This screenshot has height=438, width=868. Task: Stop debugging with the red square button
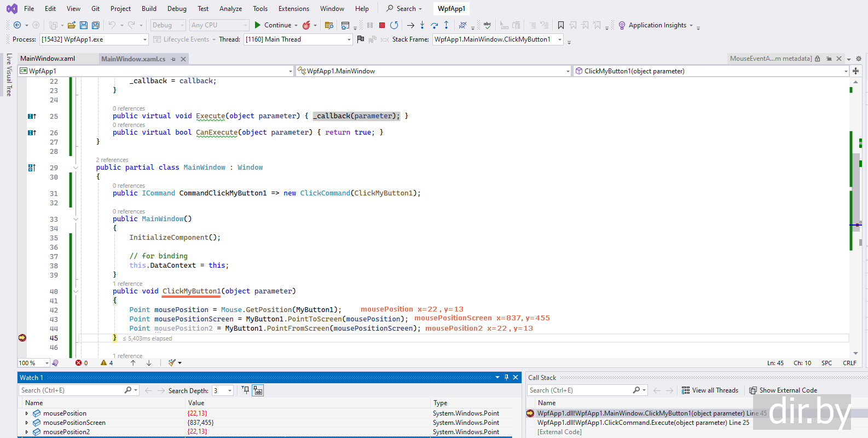pyautogui.click(x=382, y=25)
